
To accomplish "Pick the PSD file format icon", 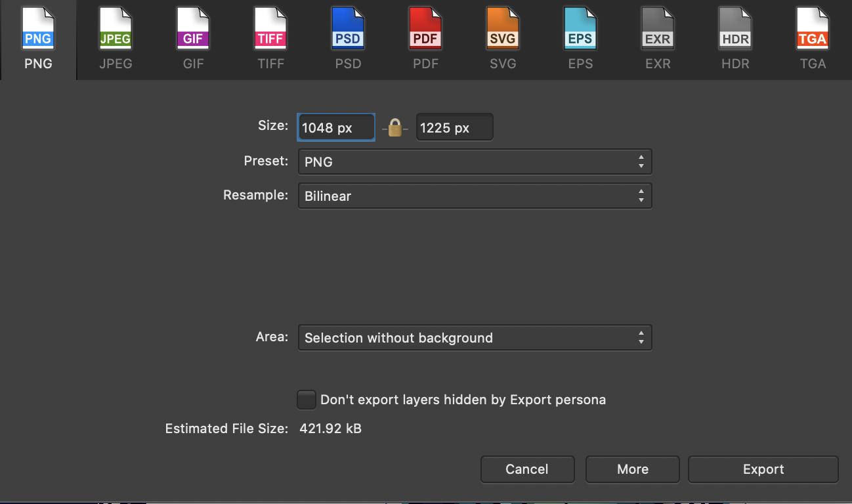I will [x=348, y=30].
